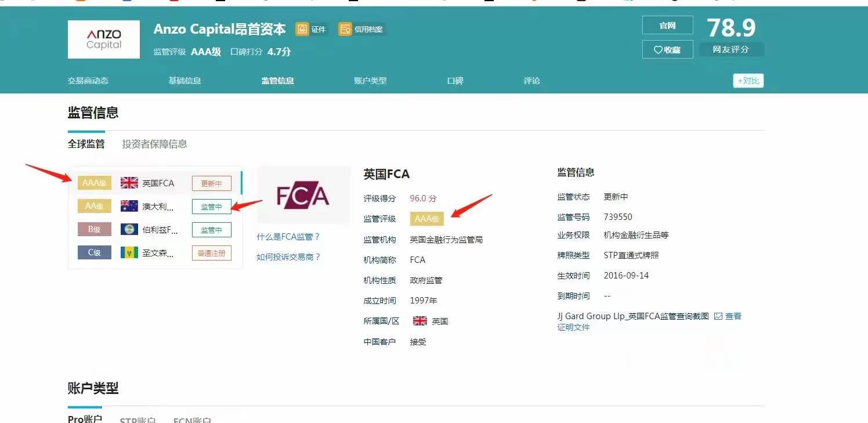The image size is (868, 423).
Task: Jump to the 账户类型 nav tab
Action: point(370,81)
